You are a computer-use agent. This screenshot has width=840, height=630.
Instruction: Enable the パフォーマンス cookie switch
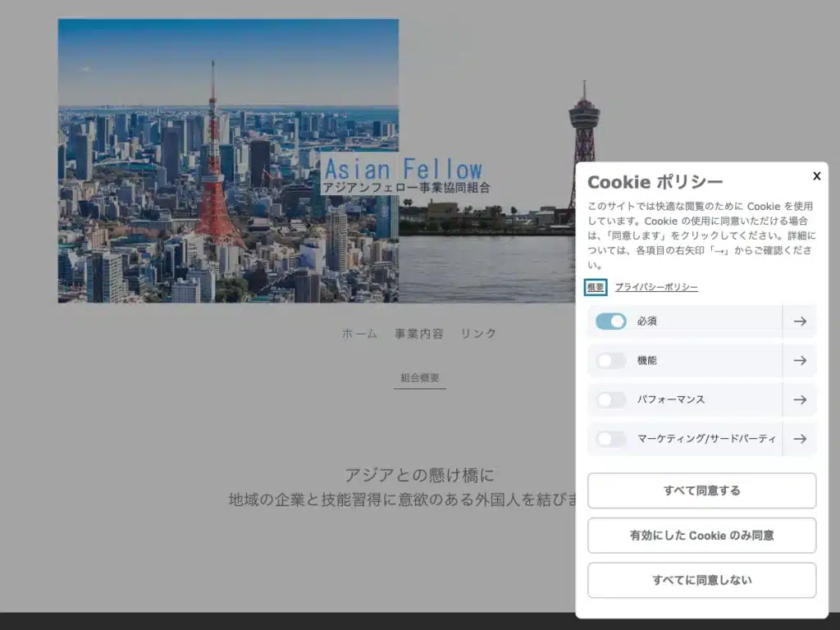coord(610,399)
